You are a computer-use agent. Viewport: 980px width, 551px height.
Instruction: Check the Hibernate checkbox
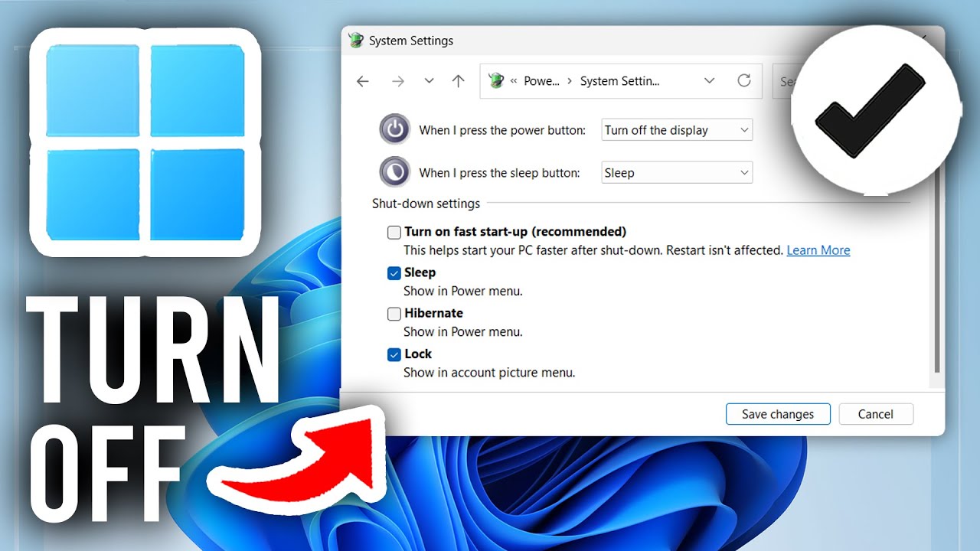pyautogui.click(x=394, y=313)
